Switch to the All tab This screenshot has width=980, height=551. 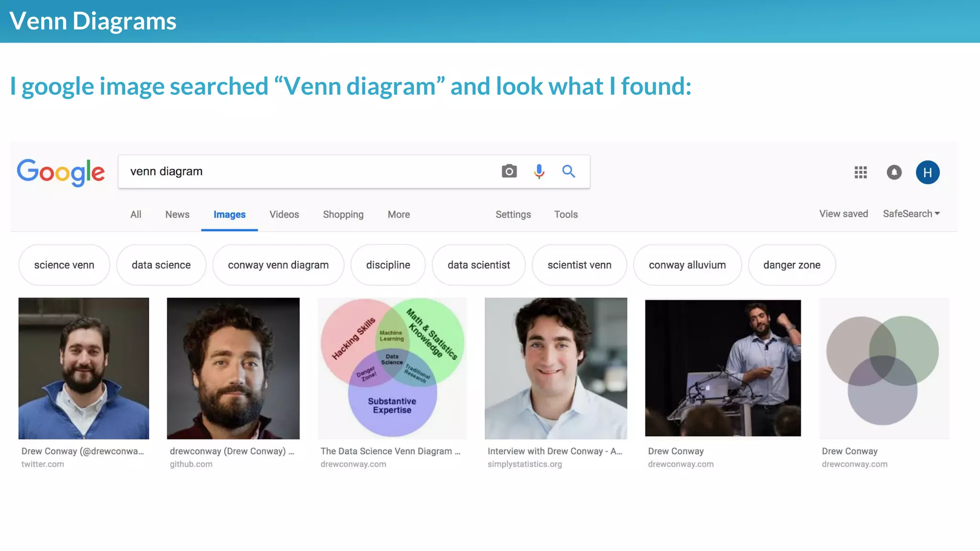[x=136, y=214]
